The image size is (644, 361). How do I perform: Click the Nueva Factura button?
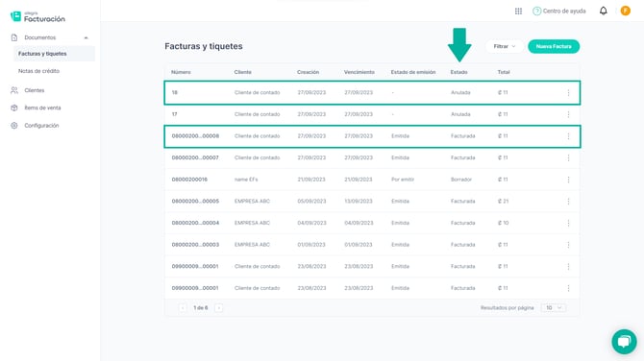554,46
